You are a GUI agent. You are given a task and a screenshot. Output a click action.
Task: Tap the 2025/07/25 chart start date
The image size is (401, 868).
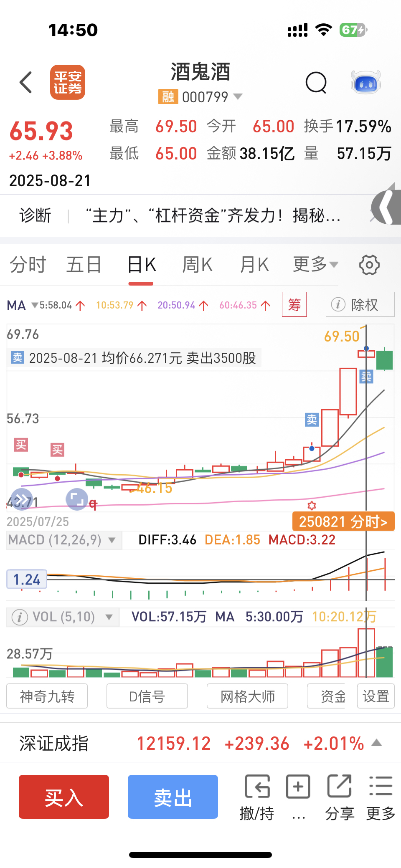coord(38,521)
